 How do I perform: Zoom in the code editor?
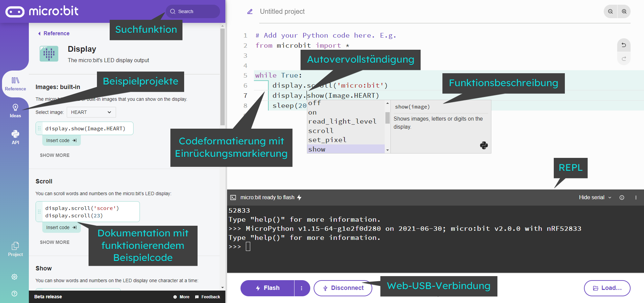pyautogui.click(x=624, y=11)
